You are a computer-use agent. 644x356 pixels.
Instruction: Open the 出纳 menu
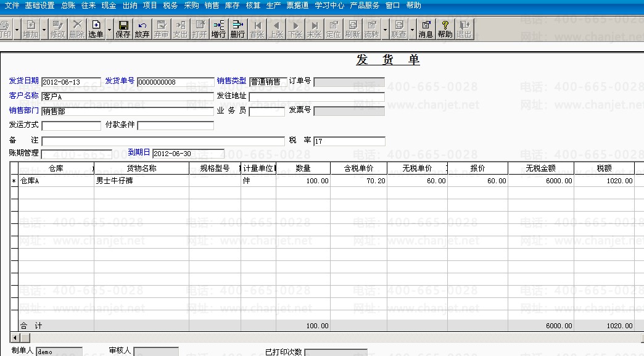[x=130, y=6]
